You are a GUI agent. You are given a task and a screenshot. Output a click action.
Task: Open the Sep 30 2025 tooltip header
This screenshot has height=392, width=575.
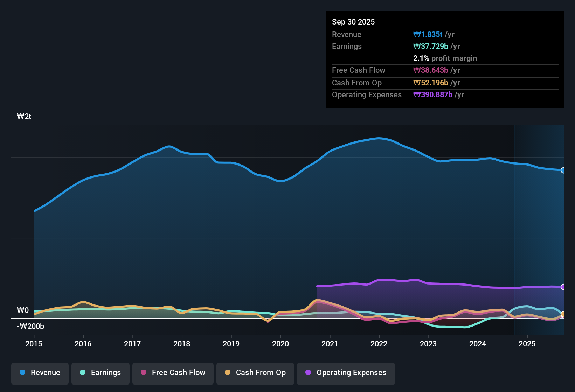pos(353,22)
